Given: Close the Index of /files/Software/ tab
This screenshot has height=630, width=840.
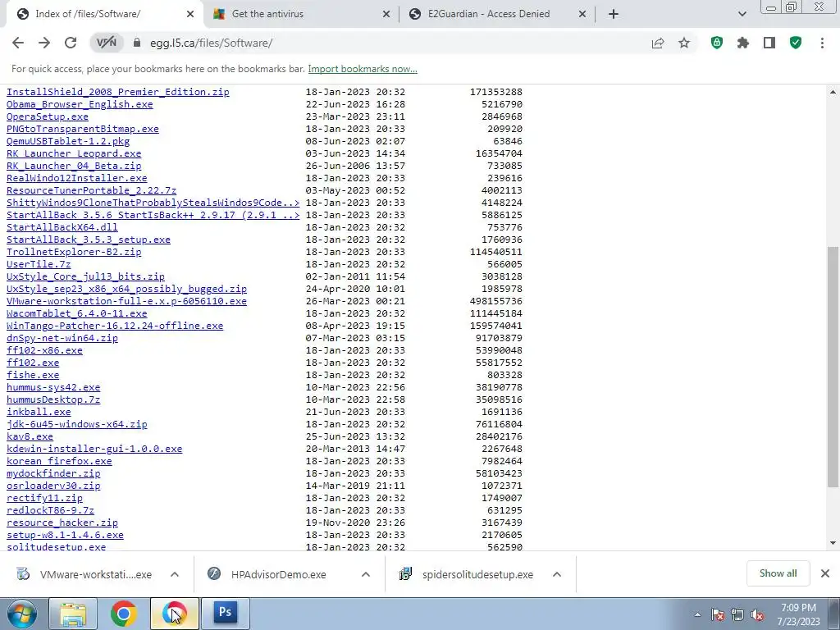Looking at the screenshot, I should (190, 15).
